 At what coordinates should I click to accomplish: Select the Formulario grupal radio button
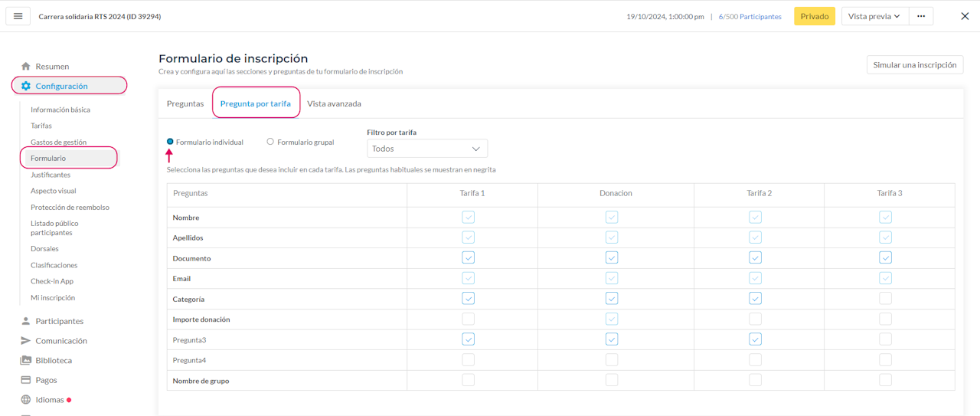(270, 142)
